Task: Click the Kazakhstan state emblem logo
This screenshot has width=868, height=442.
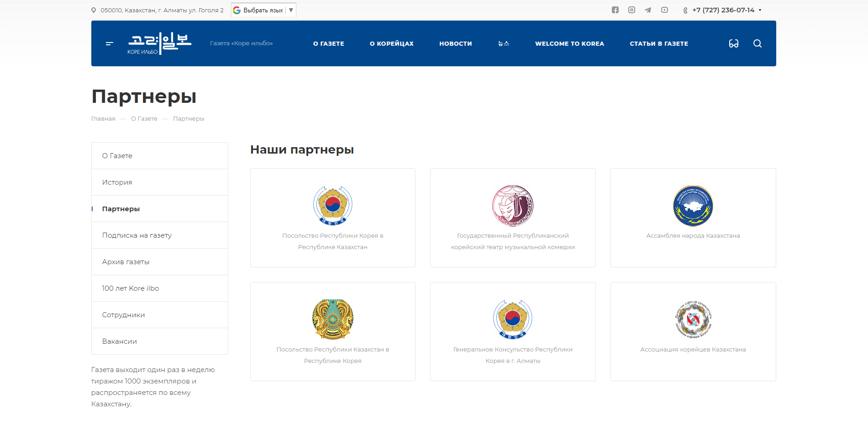Action: pyautogui.click(x=333, y=320)
